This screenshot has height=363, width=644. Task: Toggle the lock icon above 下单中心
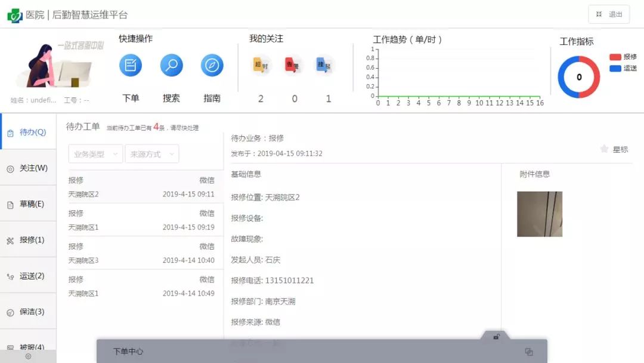pos(496,337)
